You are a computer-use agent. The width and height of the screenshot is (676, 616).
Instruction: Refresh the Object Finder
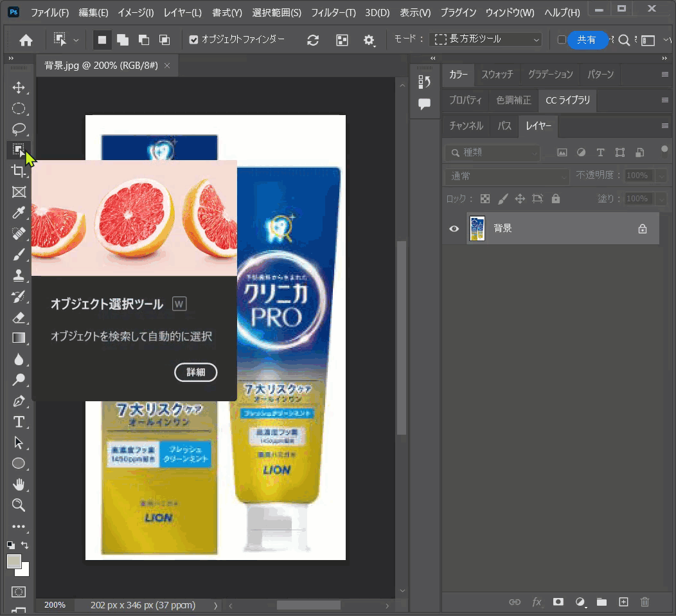click(313, 40)
